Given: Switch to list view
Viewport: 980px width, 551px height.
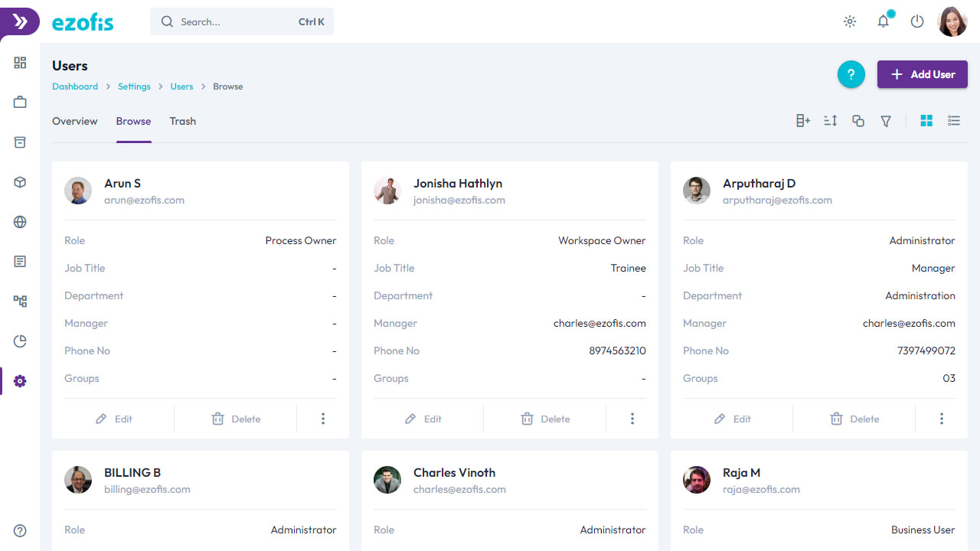Looking at the screenshot, I should pos(954,121).
